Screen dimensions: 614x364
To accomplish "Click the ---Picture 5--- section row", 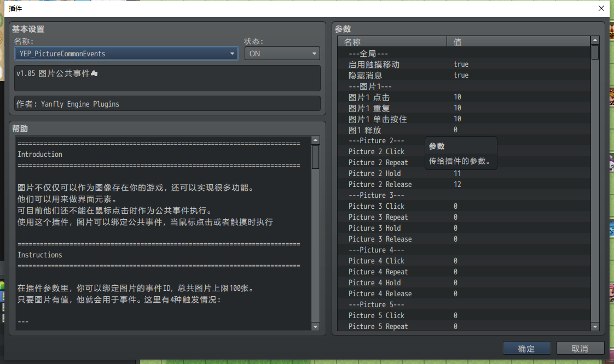I will coord(464,305).
